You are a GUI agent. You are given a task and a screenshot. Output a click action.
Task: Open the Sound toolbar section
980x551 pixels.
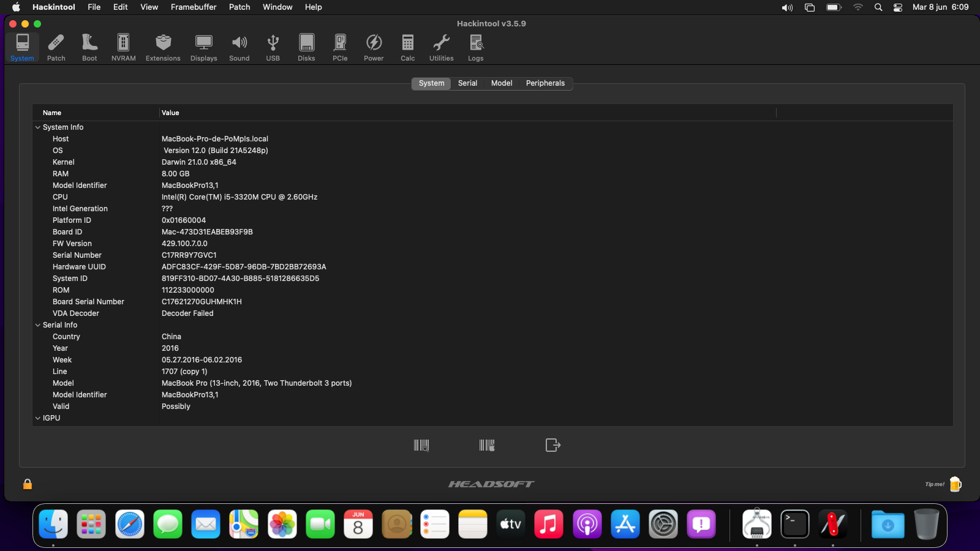pos(239,47)
